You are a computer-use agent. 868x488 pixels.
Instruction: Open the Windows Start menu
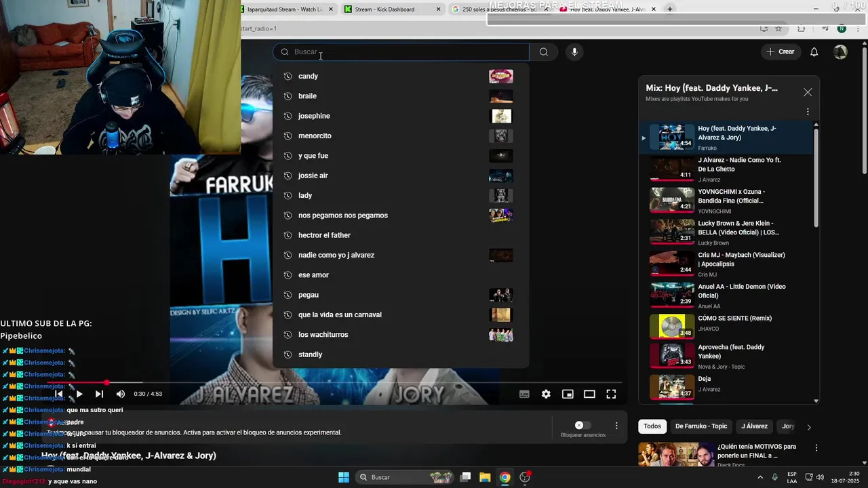tap(344, 477)
